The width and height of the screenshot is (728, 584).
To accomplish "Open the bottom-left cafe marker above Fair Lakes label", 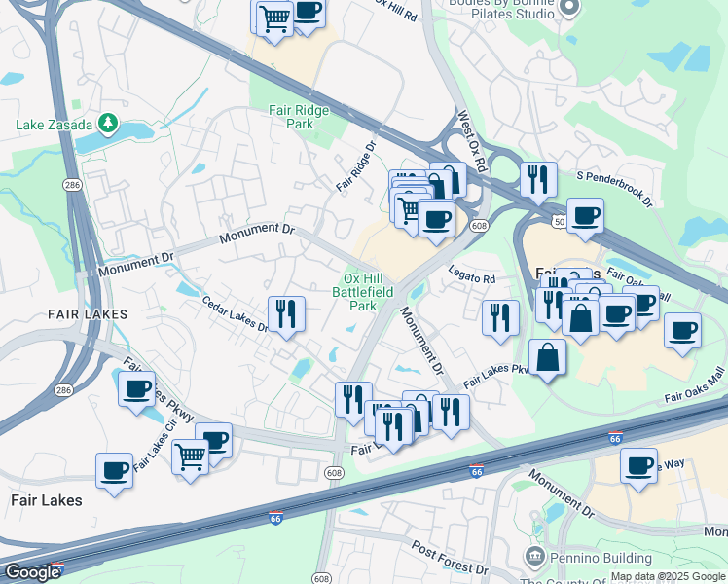I will (114, 471).
